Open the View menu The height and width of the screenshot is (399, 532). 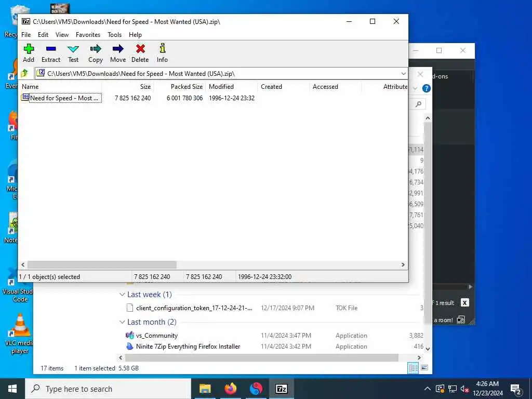point(62,35)
